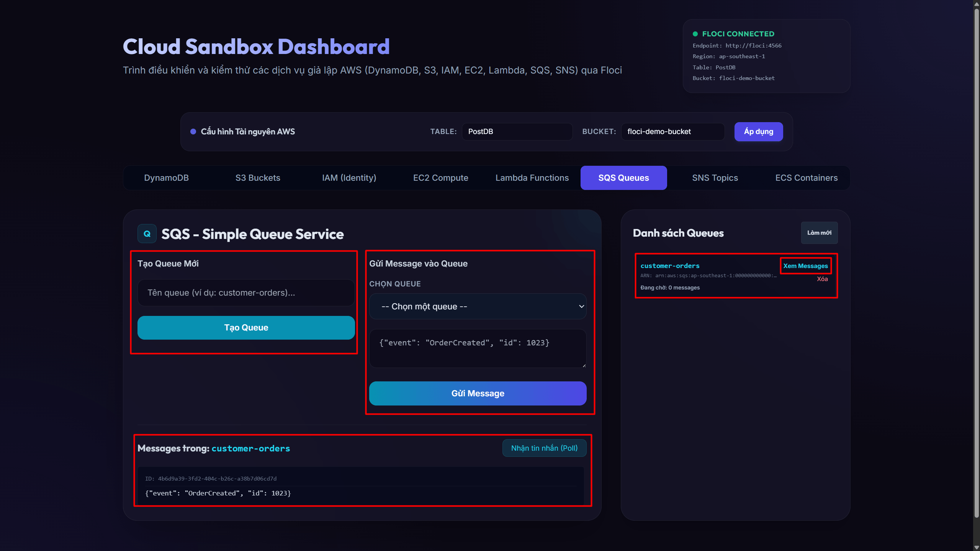Click the received OrderCreated message body

pos(218,493)
